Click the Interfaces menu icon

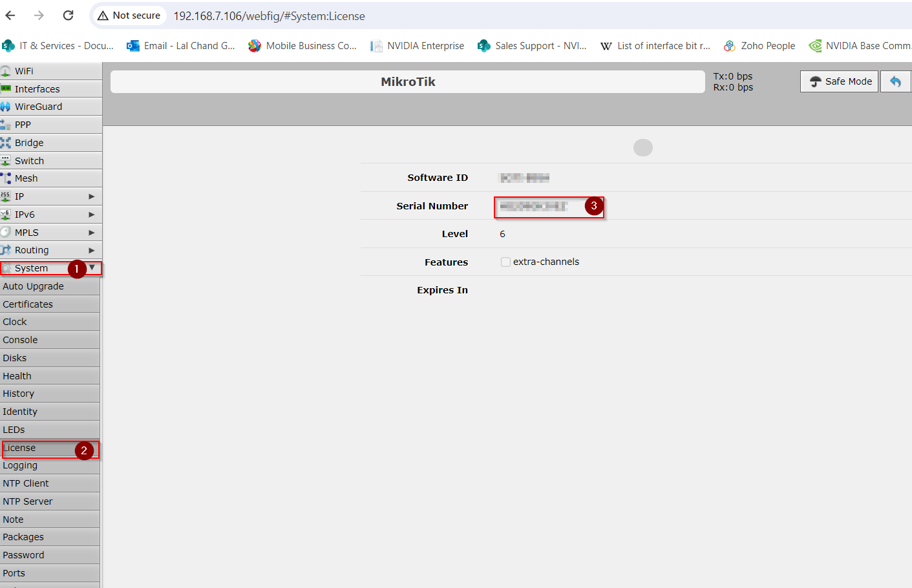click(x=6, y=89)
